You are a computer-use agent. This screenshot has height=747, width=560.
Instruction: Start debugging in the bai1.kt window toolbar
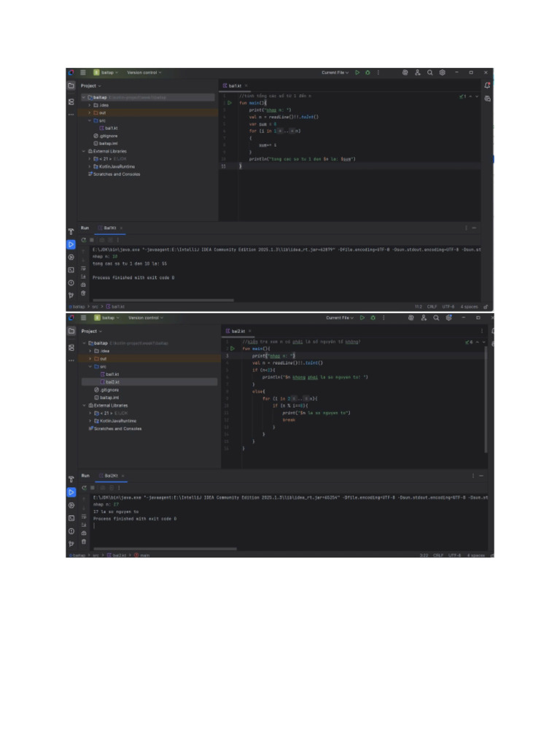[367, 72]
